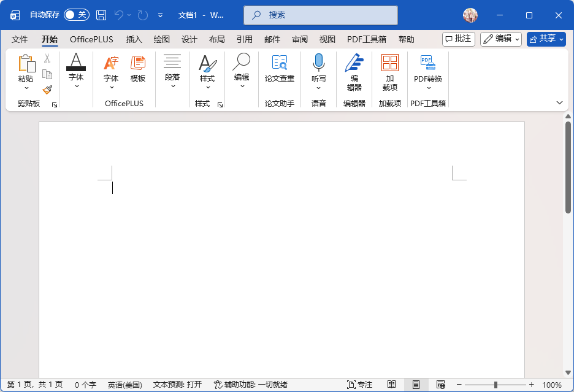This screenshot has width=574, height=392.
Task: Click the zoom out minus button
Action: [459, 385]
